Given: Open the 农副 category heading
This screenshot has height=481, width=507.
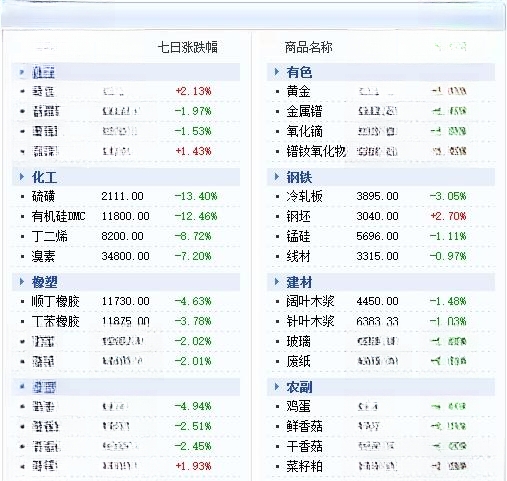Looking at the screenshot, I should 299,387.
